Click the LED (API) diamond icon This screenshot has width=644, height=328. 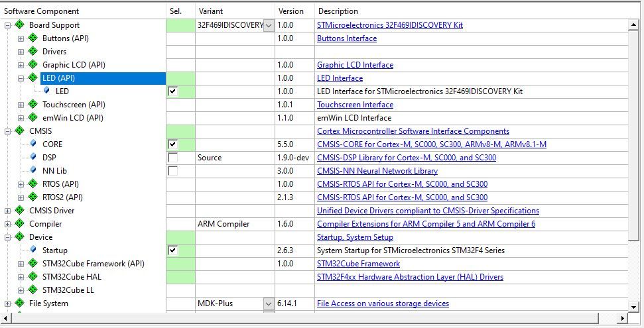[33, 78]
